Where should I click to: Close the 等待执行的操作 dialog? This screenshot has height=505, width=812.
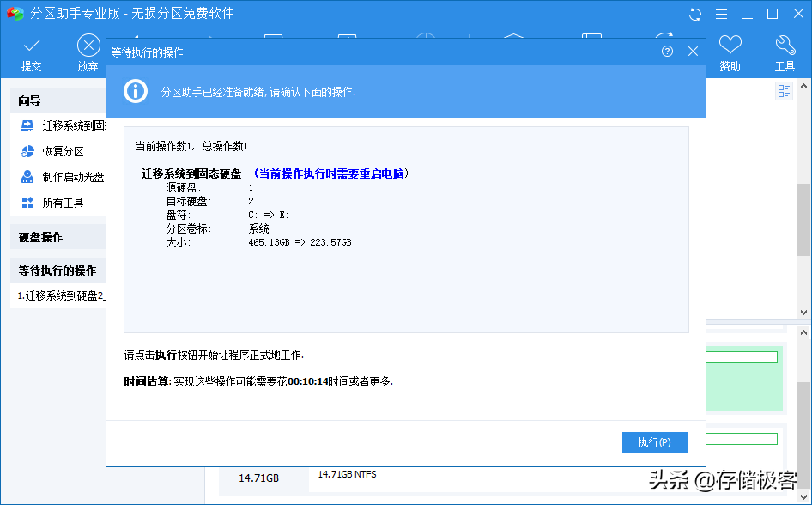pos(693,51)
